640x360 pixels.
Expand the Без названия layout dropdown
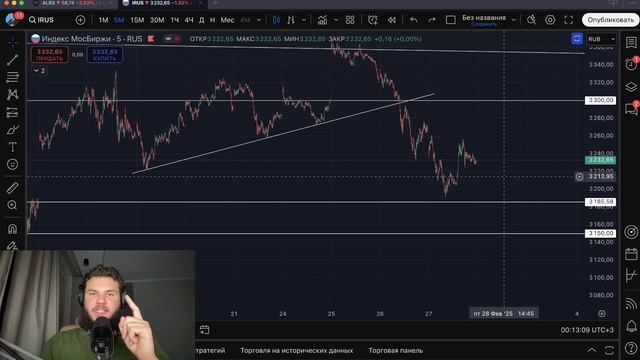(514, 20)
